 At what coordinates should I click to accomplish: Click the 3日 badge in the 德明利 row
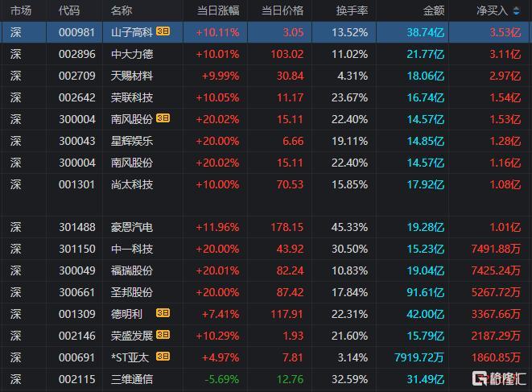click(163, 313)
